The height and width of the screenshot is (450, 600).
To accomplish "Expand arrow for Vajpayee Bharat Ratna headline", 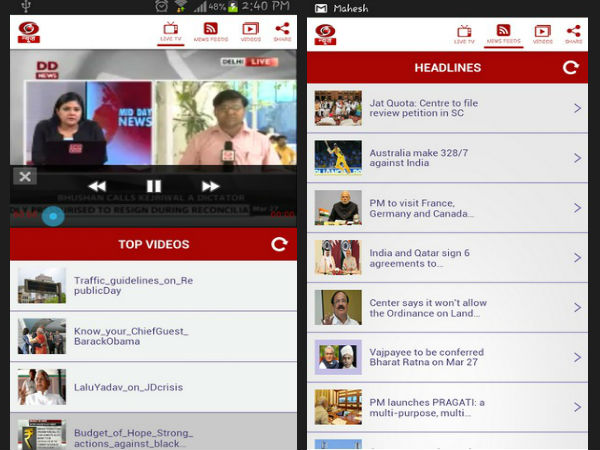I will 577,357.
